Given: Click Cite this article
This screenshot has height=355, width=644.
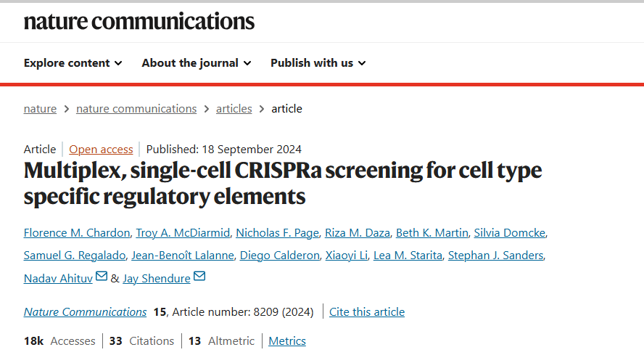Looking at the screenshot, I should (x=367, y=312).
